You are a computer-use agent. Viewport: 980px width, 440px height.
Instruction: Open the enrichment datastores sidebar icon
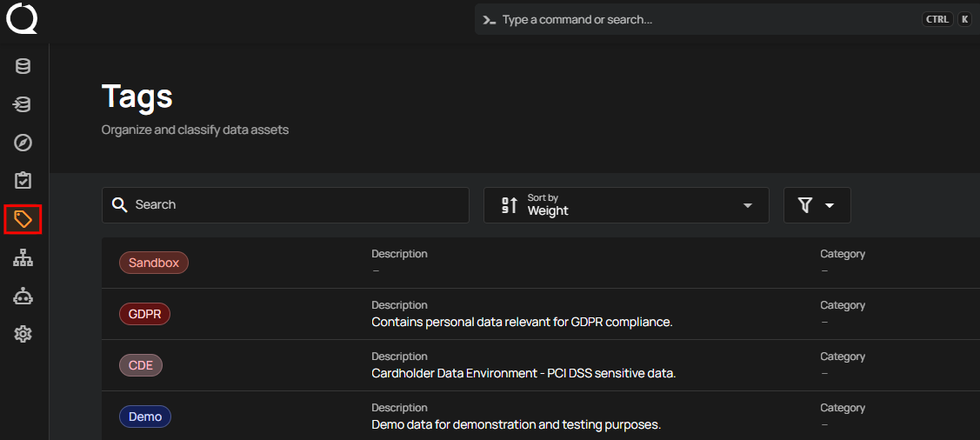coord(23,104)
